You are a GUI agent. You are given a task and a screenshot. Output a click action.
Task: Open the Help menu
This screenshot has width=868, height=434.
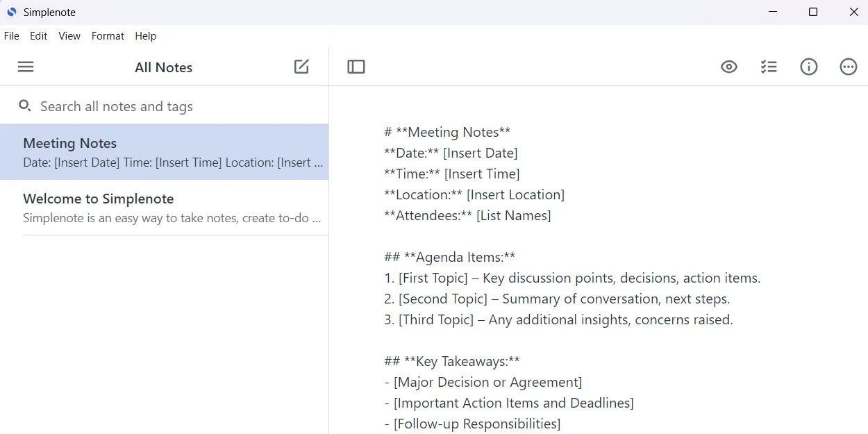[145, 35]
